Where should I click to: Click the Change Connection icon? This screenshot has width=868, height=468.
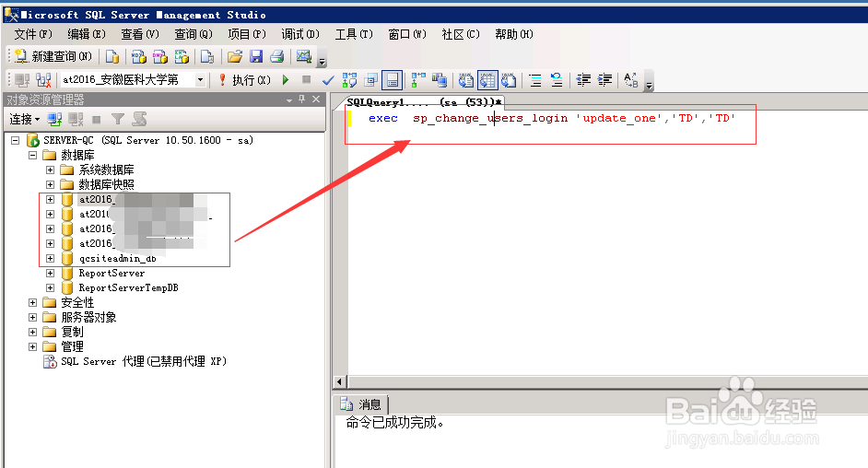43,80
